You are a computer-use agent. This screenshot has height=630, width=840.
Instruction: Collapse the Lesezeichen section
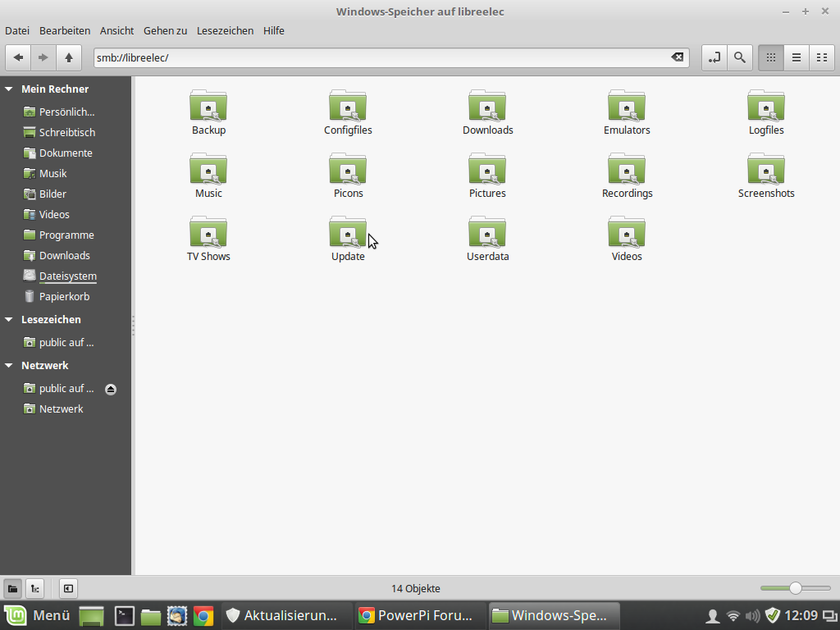coord(9,320)
